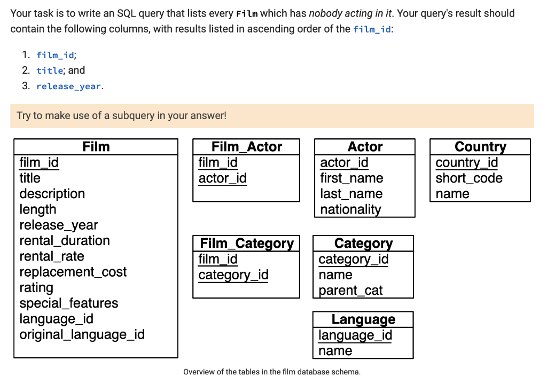Viewport: 547px width, 392px height.
Task: Click actor_id in the Film_Actor table
Action: [222, 178]
